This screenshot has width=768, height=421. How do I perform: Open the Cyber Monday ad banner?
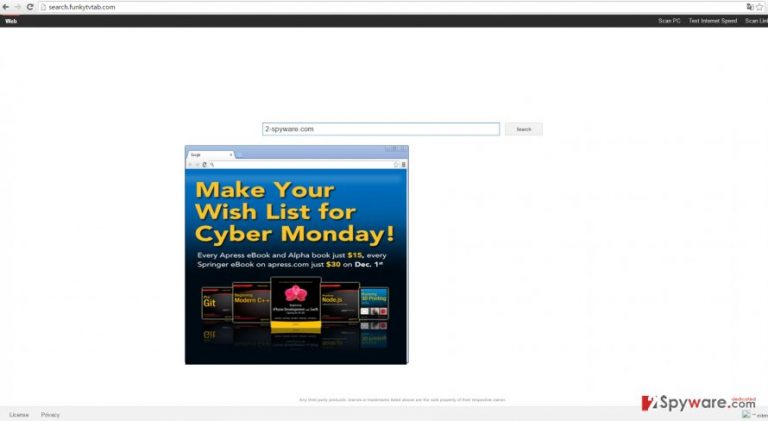pos(296,266)
